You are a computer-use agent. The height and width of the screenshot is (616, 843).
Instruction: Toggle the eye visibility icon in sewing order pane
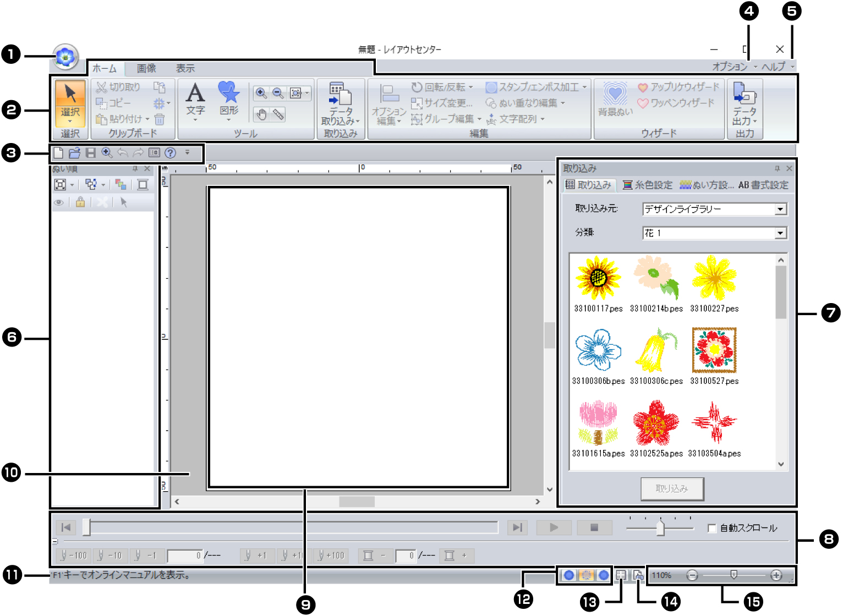click(x=59, y=202)
